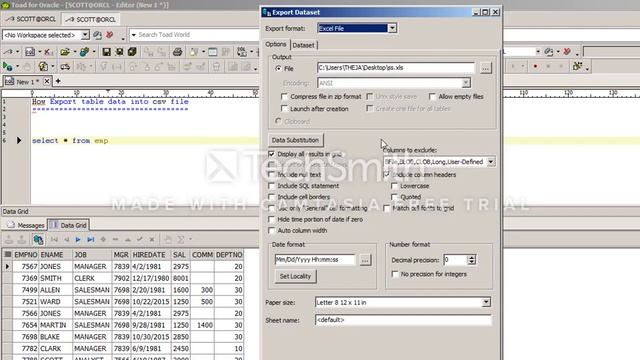
Task: Click the SQL editor icon in main toolbar
Action: (30, 52)
